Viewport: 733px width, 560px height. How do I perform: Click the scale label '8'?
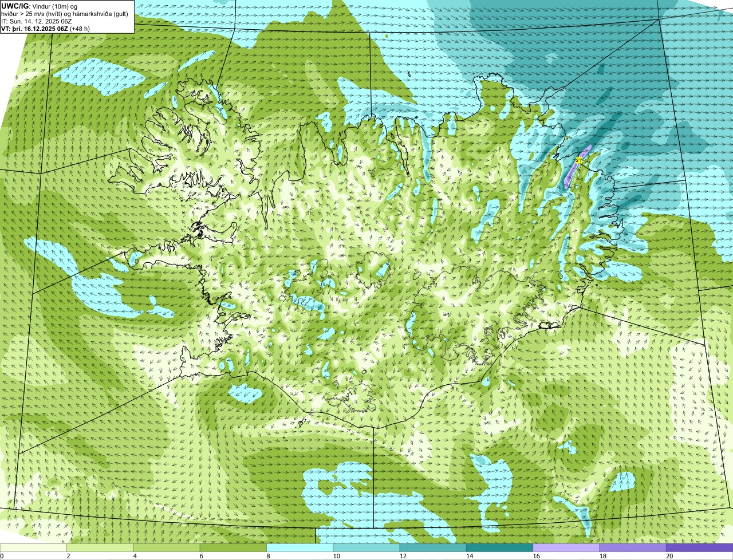point(268,556)
